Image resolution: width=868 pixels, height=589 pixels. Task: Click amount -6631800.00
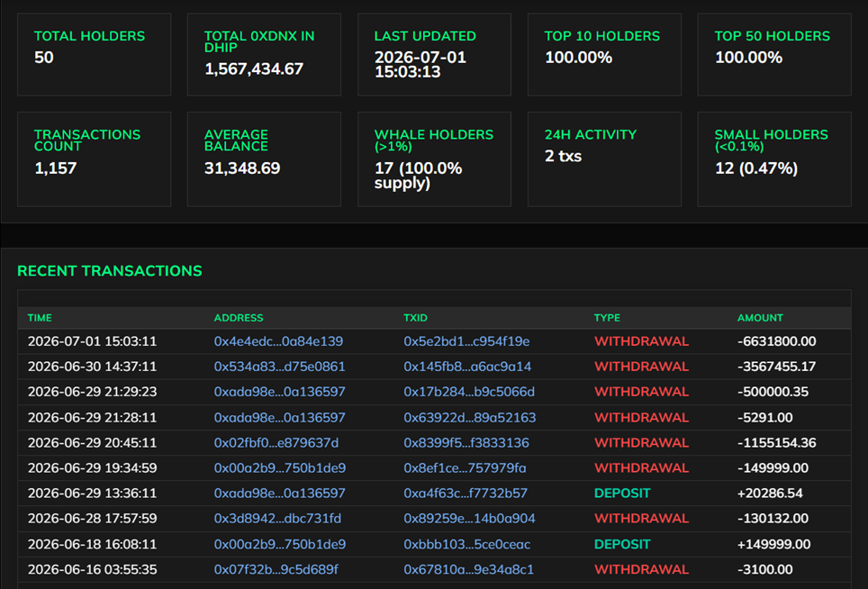click(x=777, y=341)
